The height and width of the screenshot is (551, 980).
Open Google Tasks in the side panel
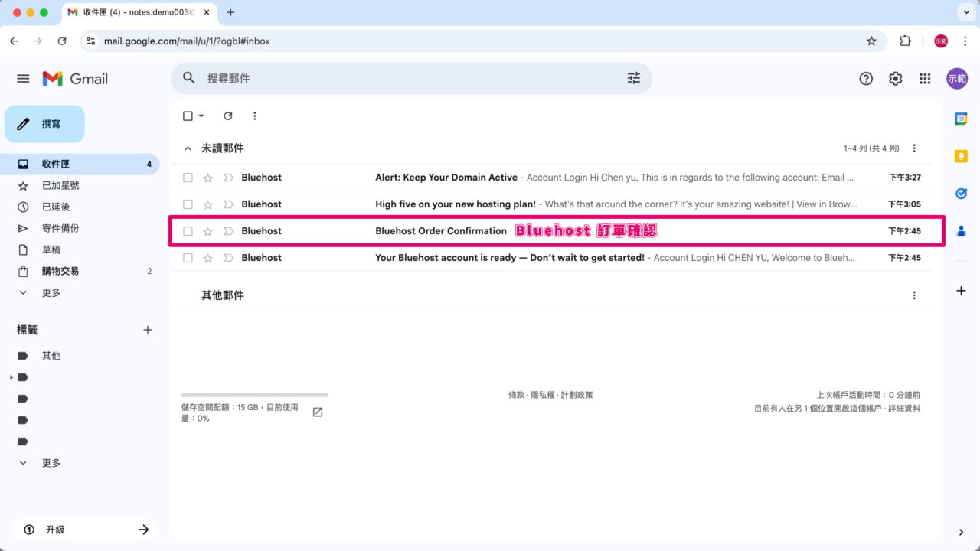point(961,194)
